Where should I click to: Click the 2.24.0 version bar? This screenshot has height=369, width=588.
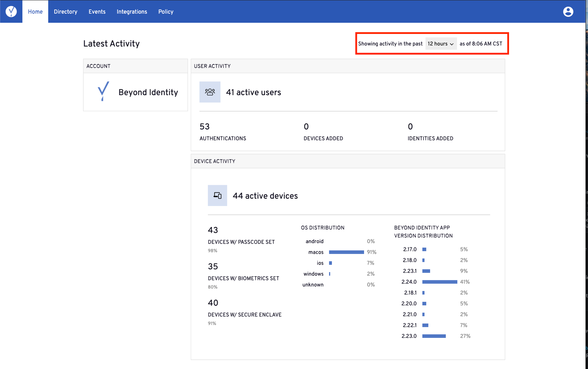pos(440,282)
